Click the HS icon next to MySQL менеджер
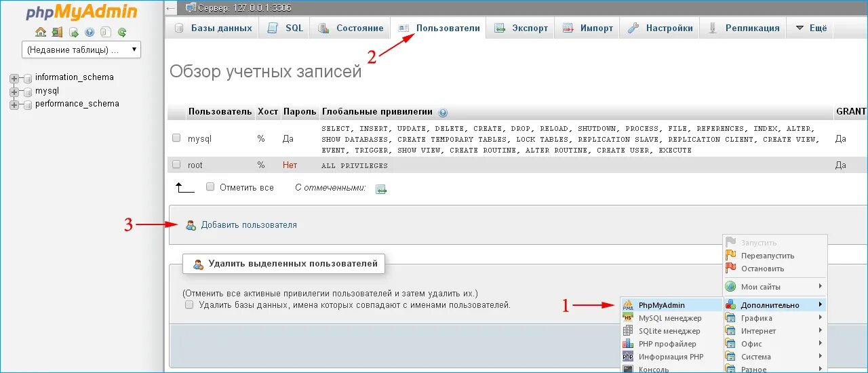The height and width of the screenshot is (373, 868). coord(628,318)
